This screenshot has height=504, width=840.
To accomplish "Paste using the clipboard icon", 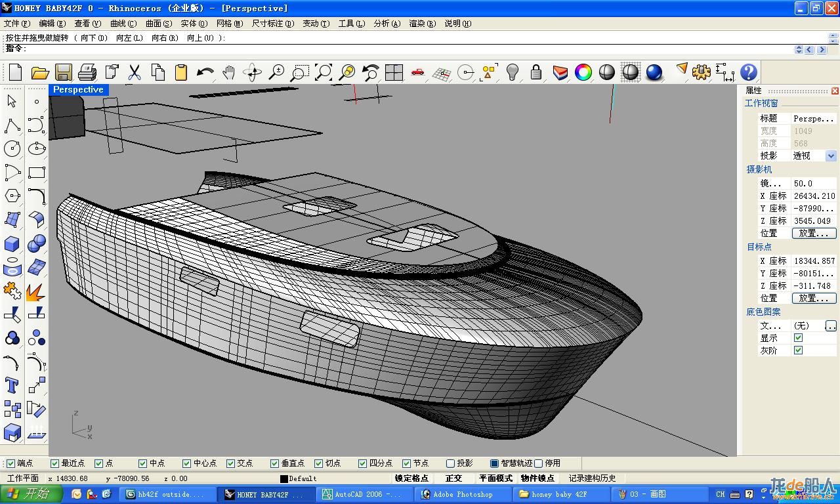I will coord(181,72).
